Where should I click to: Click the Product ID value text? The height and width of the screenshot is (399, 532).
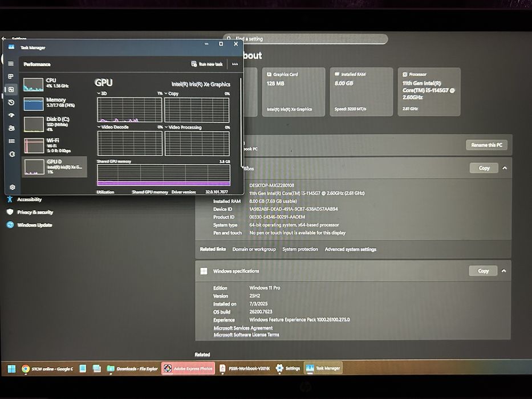(277, 217)
